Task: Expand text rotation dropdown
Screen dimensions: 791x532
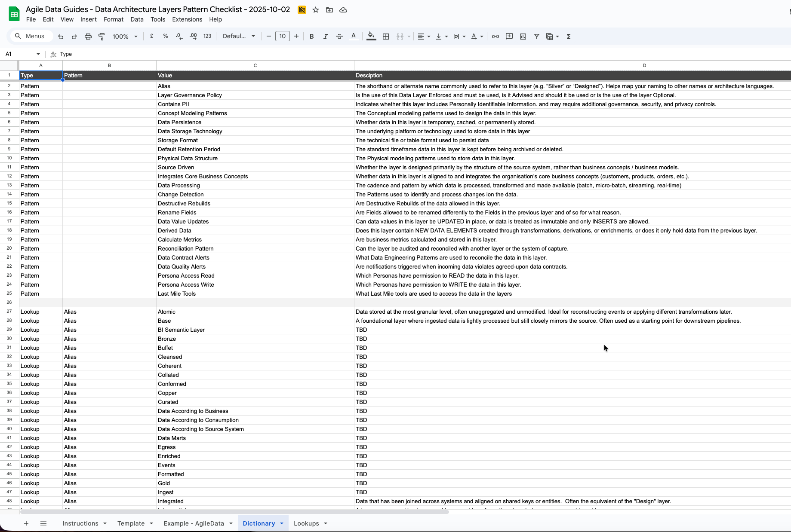Action: pyautogui.click(x=481, y=37)
